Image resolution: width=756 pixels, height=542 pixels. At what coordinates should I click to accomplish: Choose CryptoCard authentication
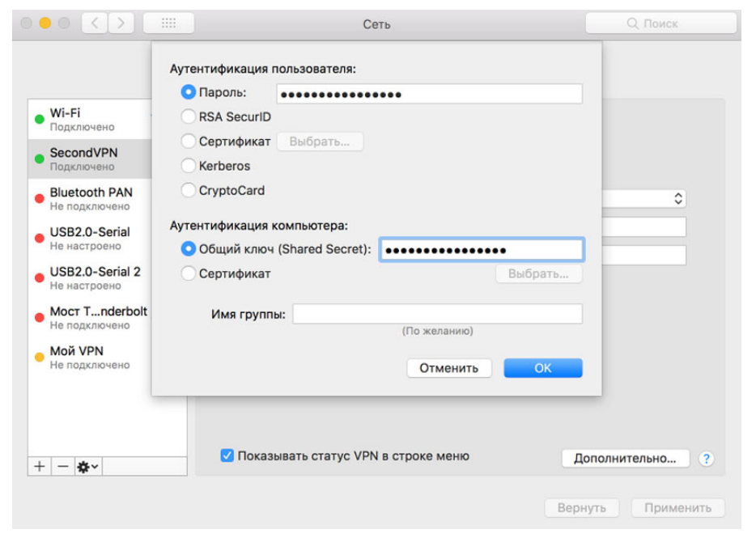[188, 191]
